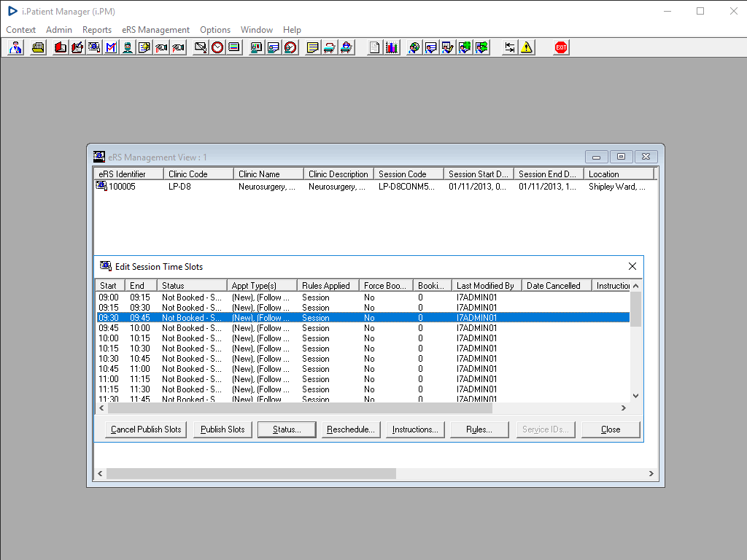Sort by the Start column header
Viewport: 747px width, 560px height.
(x=111, y=286)
